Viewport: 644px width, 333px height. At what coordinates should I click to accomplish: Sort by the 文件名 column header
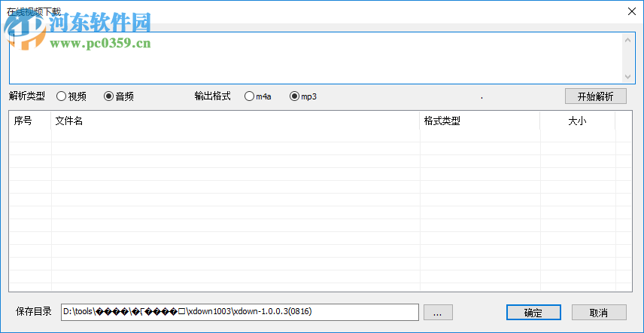pos(235,121)
